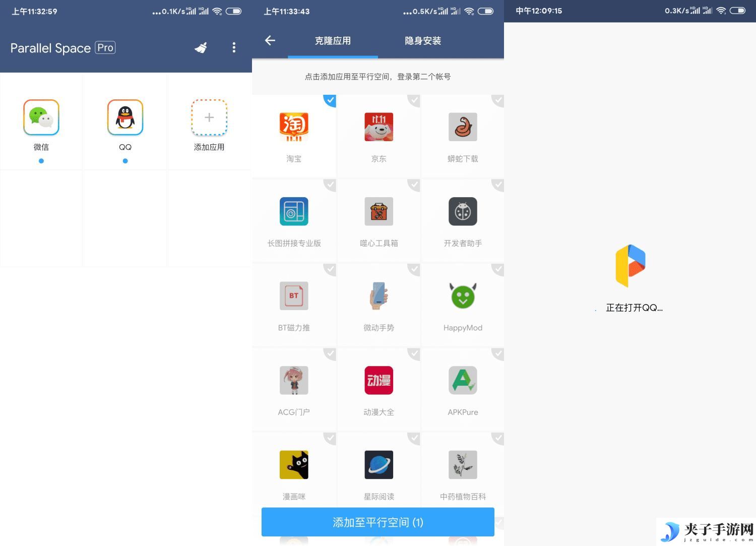The height and width of the screenshot is (546, 756).
Task: Check the HappyMod selection checkmark
Action: pos(498,269)
